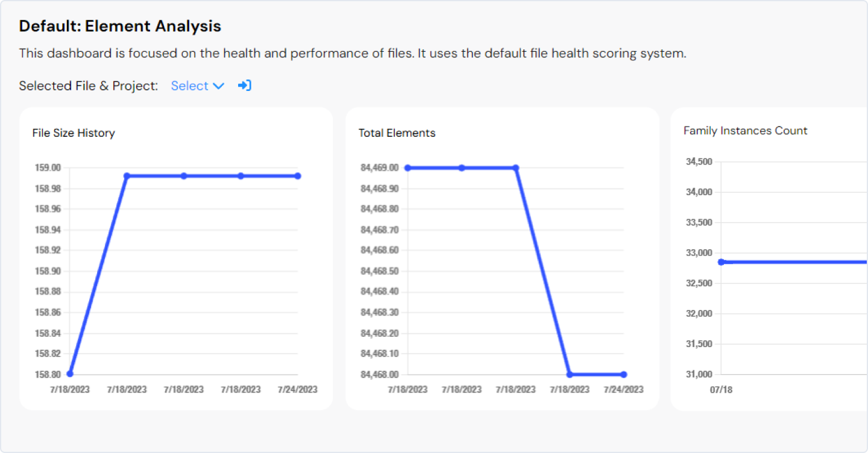Click the Selected File & Project label
Image resolution: width=868 pixels, height=453 pixels.
click(x=88, y=86)
